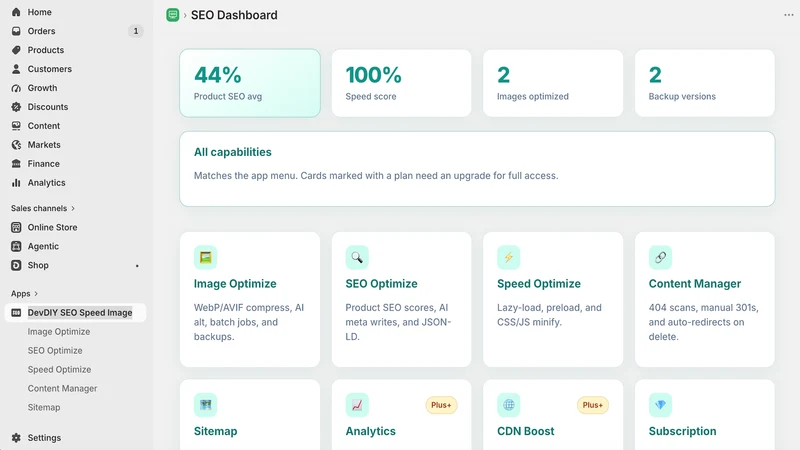Open Settings at sidebar bottom
Screen dimensions: 800x450
coord(44,438)
